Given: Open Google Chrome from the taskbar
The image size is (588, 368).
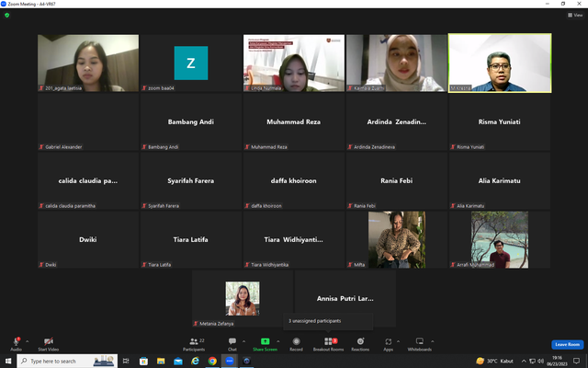Looking at the screenshot, I should tap(212, 361).
